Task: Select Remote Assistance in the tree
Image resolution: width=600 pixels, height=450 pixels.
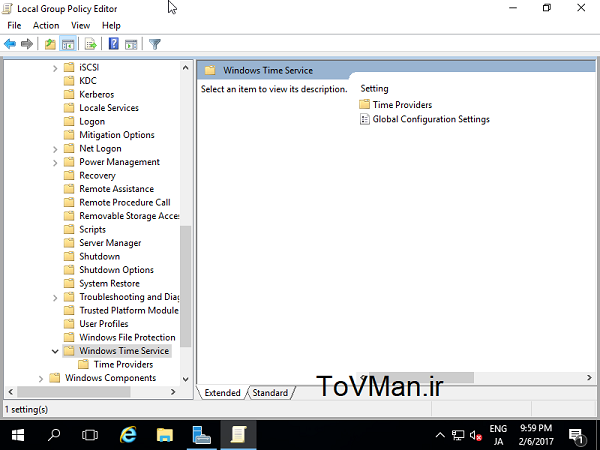Action: 116,189
